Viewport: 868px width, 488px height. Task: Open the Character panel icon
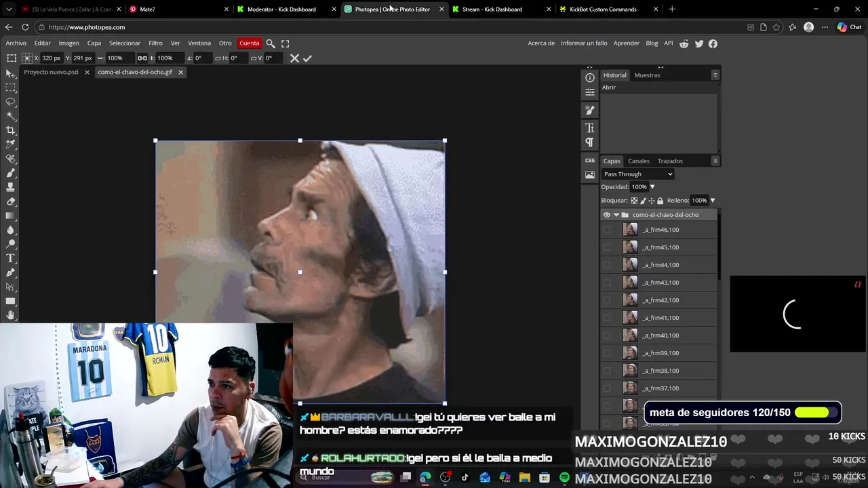coord(590,127)
